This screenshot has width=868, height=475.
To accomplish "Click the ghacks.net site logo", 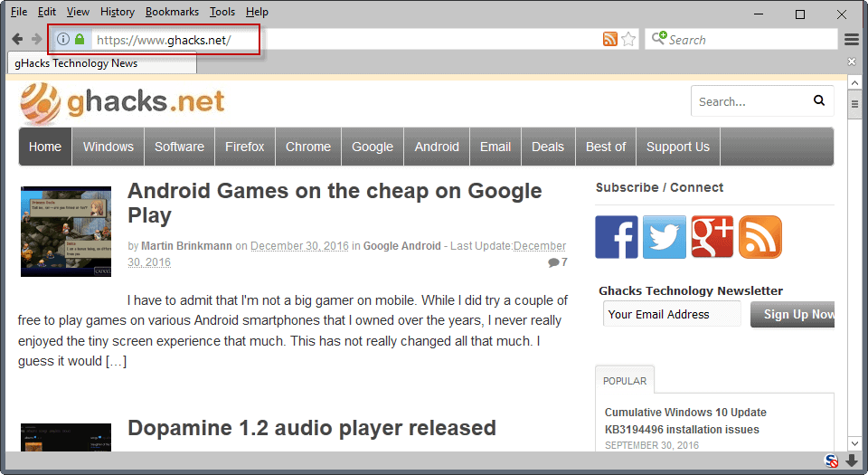I will [122, 103].
